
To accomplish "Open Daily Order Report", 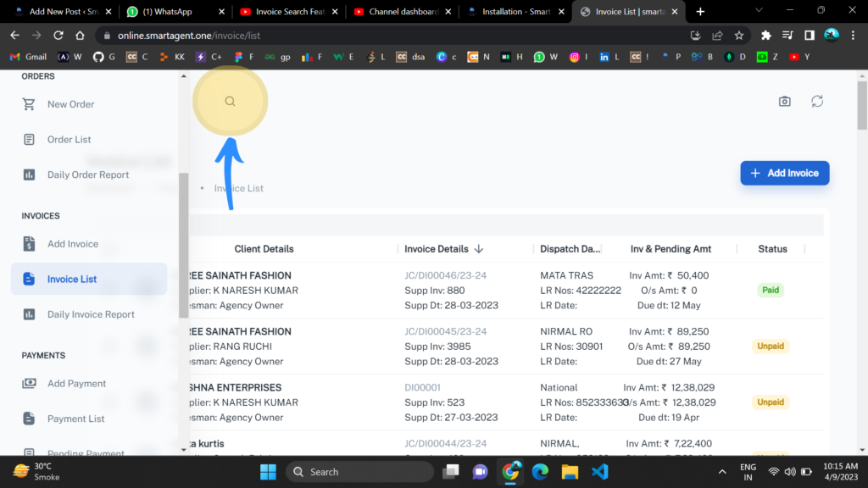I will pyautogui.click(x=88, y=175).
